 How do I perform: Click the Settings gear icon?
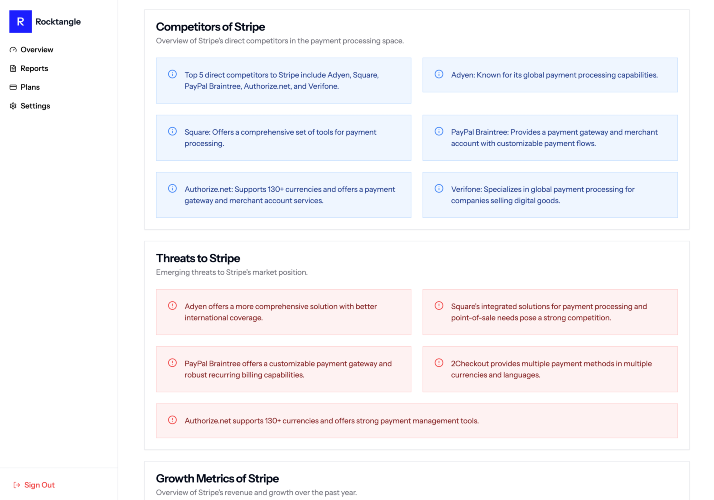[13, 106]
